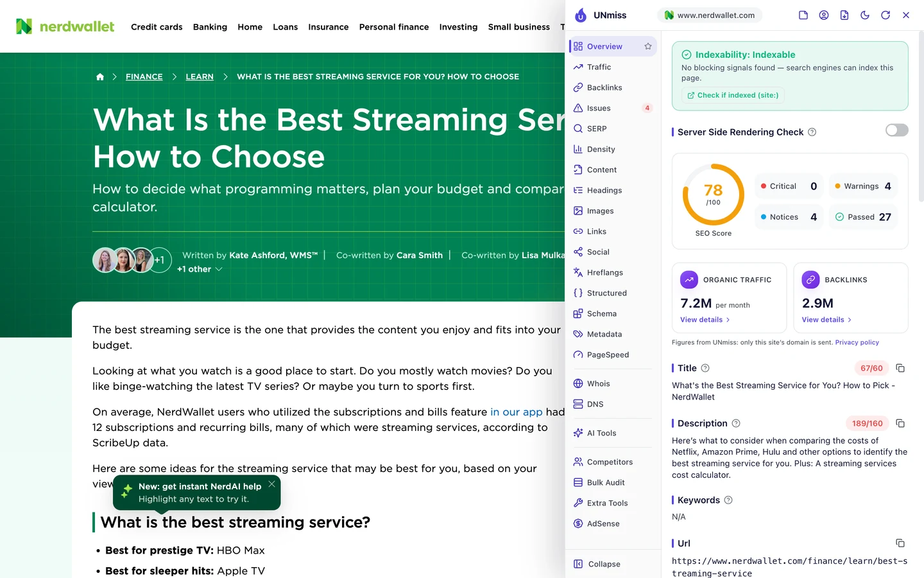Click the Warnings count card
Viewport: 924px width, 578px height.
point(863,186)
